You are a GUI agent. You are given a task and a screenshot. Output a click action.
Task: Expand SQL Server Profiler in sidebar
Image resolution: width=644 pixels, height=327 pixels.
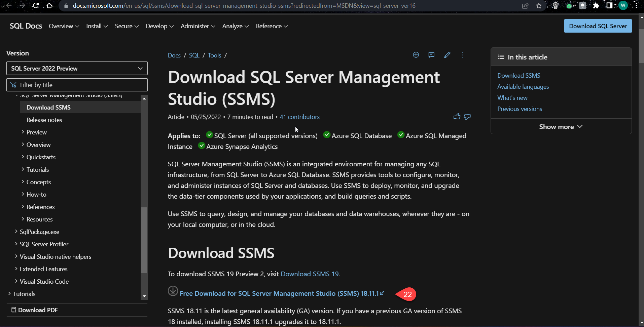tap(16, 244)
